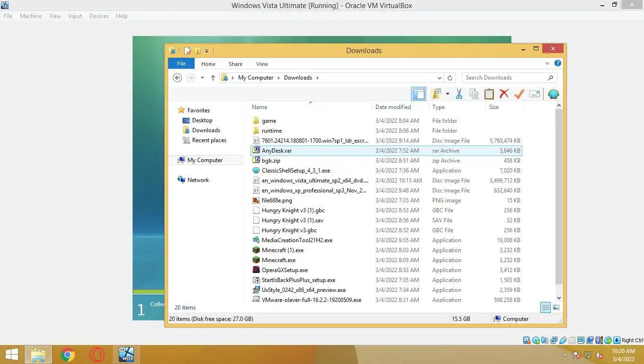Click the Paste clipboard icon

click(x=489, y=94)
